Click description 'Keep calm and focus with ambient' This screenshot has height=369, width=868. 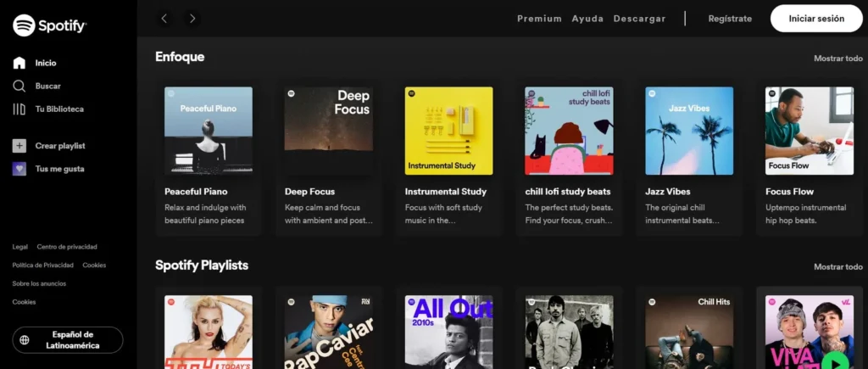329,214
